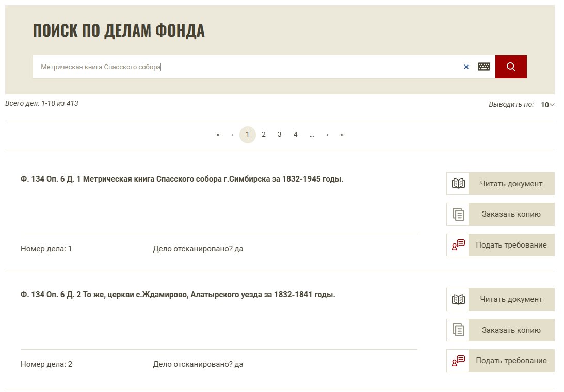
Task: Click book icon for case Д. 1
Action: [x=458, y=184]
